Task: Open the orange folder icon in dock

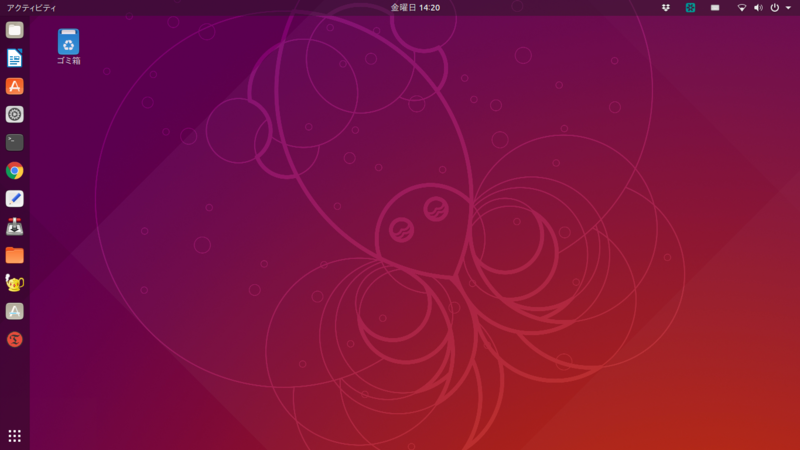Action: tap(14, 255)
